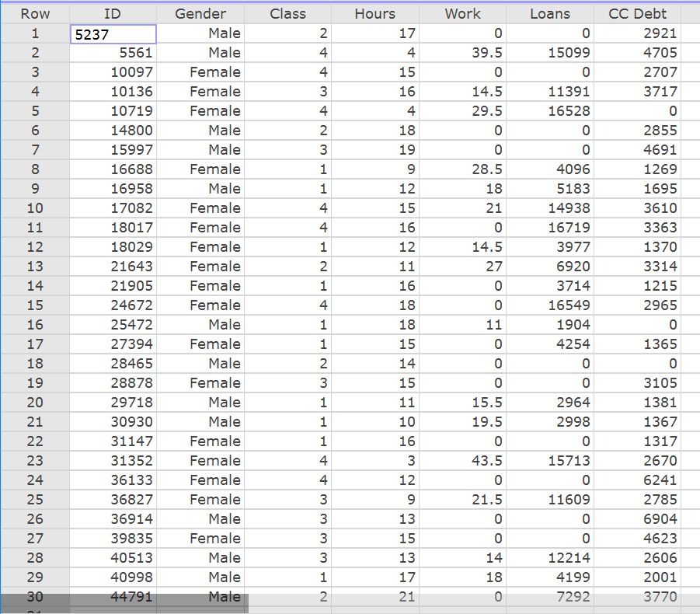Click the Hours cell in row 30
700x614 pixels.
pos(374,597)
